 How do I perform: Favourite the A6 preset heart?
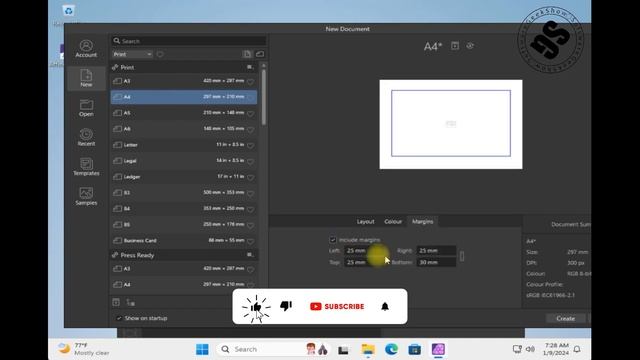[x=251, y=129]
